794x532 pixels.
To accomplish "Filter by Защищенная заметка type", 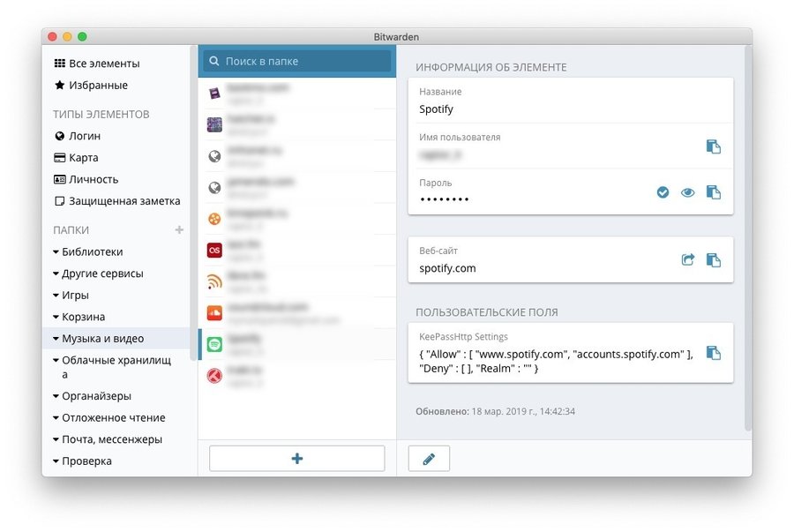I will click(x=117, y=201).
